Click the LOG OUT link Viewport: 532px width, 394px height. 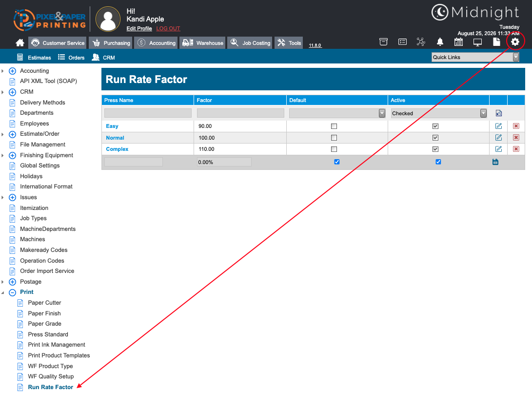point(168,28)
